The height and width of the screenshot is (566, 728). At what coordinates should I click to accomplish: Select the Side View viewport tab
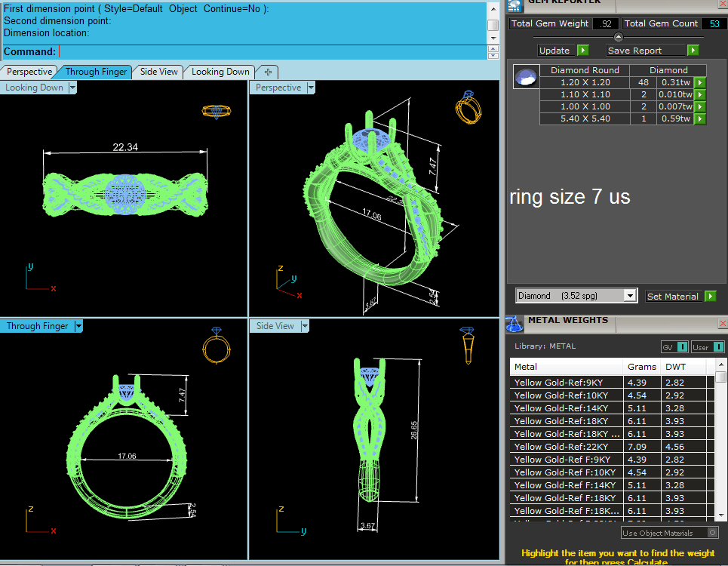[x=159, y=72]
